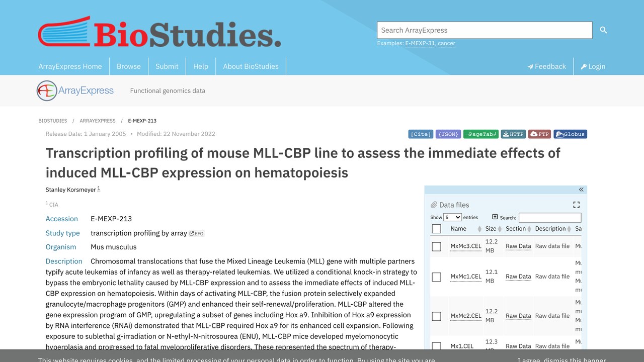Open the Browse menu item
Screen dimensions: 644x362
click(129, 66)
